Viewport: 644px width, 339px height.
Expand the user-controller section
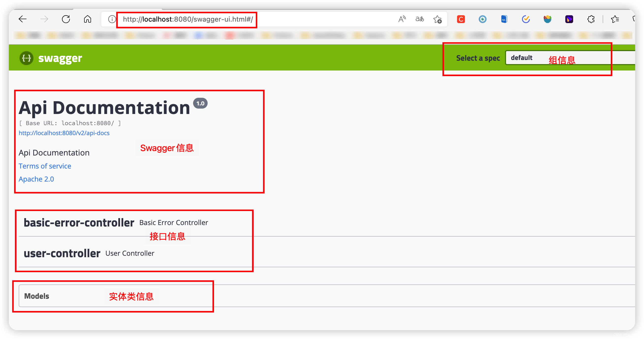click(x=327, y=253)
